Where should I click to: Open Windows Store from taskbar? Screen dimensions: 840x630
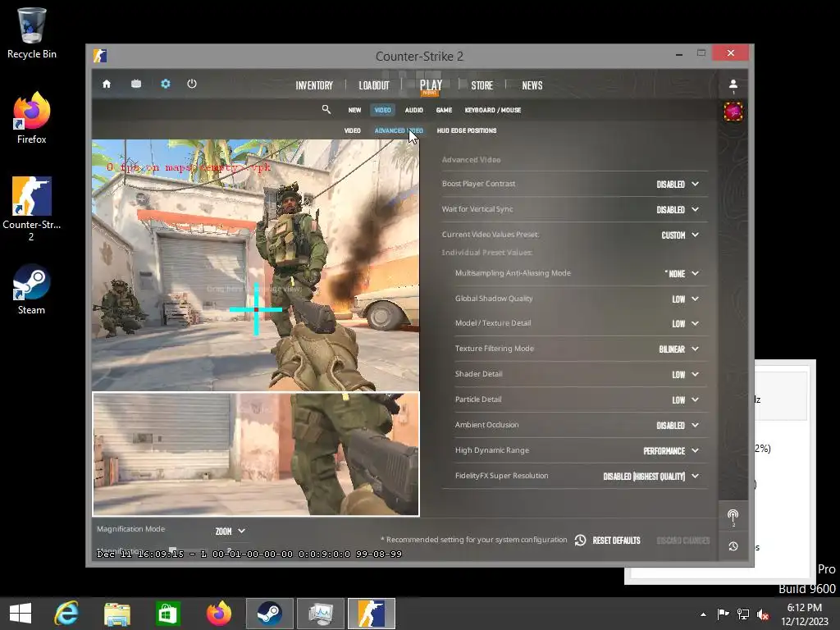(168, 614)
